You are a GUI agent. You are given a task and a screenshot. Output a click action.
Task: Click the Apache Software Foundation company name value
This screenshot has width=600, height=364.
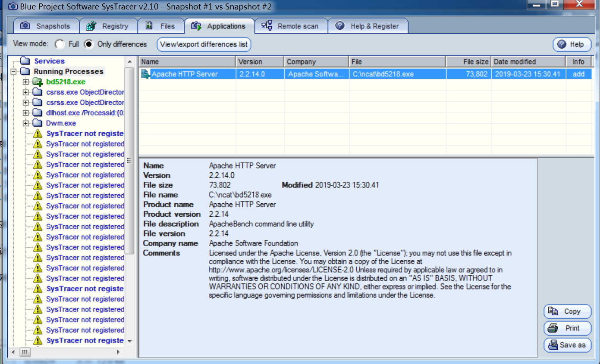(254, 243)
